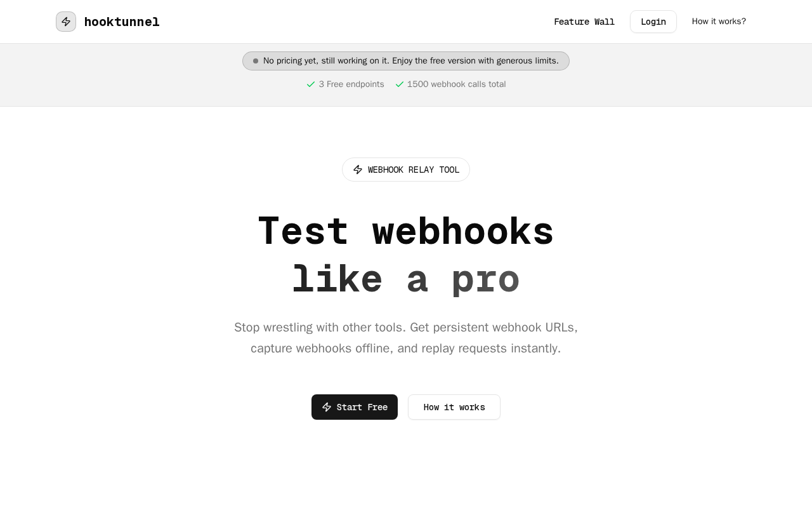Click the lightning icon inside Start Free button
Screen dimensions: 812x508
tap(327, 407)
